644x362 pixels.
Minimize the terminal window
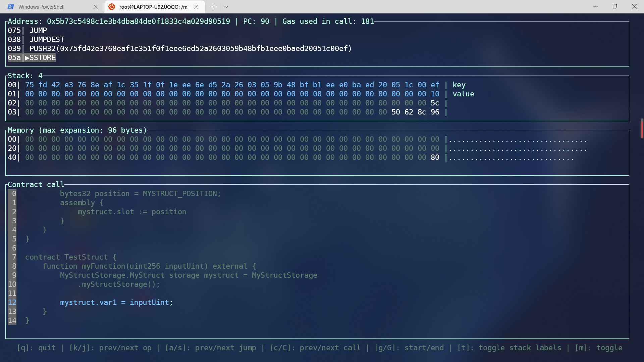tap(595, 6)
